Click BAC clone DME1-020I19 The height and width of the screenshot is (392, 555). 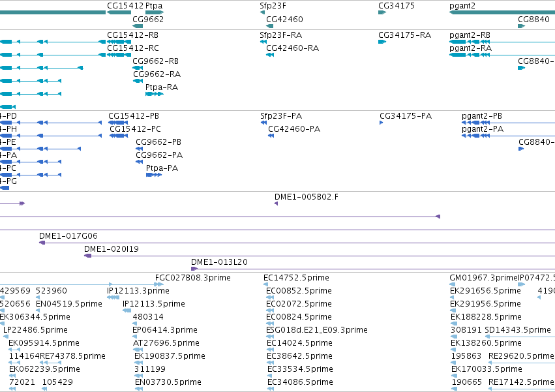point(112,249)
